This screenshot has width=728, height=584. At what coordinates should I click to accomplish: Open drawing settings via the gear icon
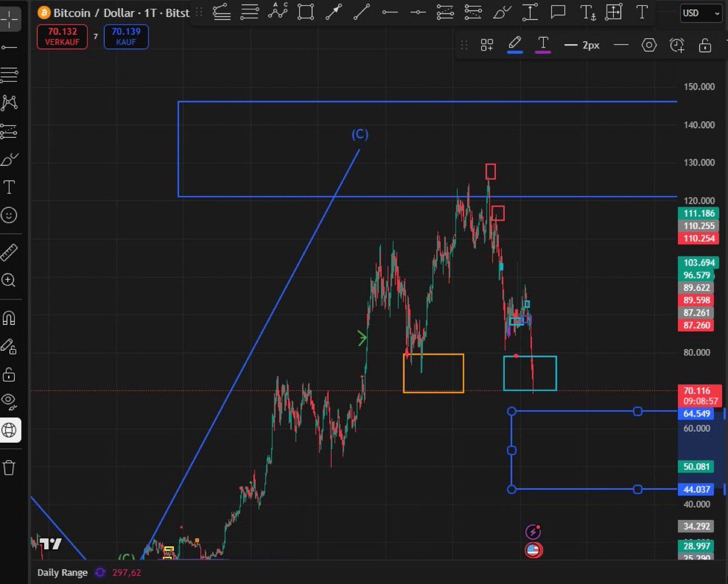click(x=649, y=45)
